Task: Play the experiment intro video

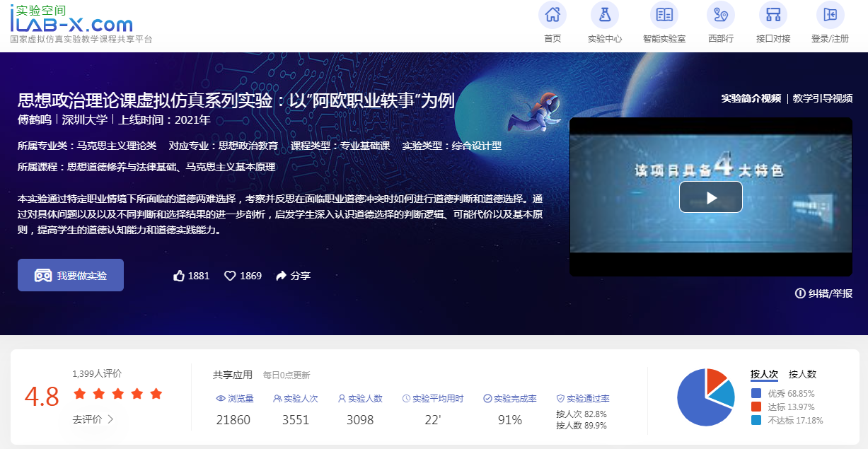Action: pyautogui.click(x=710, y=197)
